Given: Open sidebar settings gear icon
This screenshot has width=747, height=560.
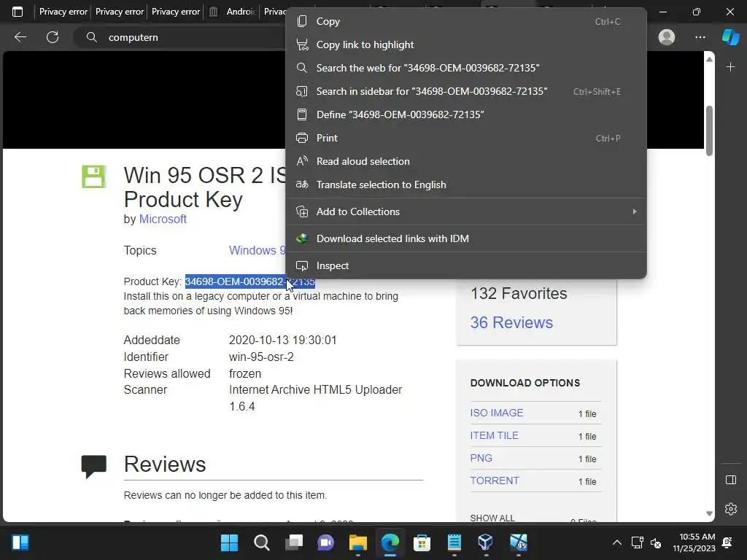Looking at the screenshot, I should [x=731, y=508].
